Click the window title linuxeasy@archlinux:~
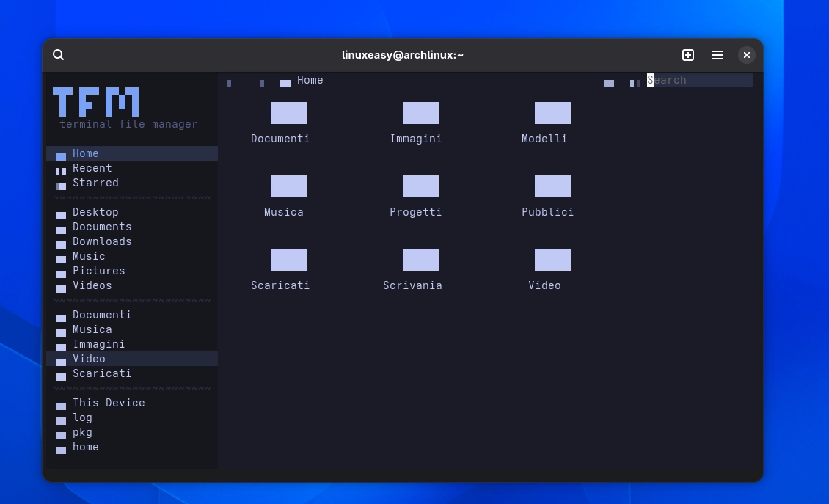 [x=402, y=55]
